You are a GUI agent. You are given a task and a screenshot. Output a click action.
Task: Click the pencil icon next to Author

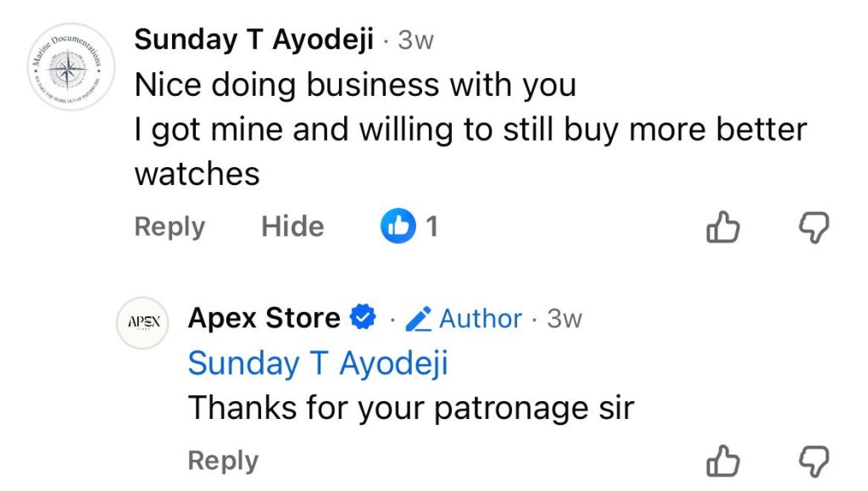pyautogui.click(x=419, y=319)
